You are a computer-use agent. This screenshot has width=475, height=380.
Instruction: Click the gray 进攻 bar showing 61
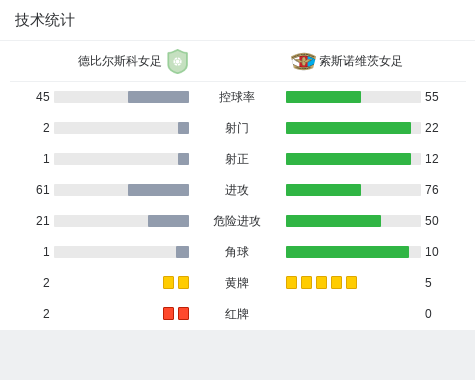click(x=158, y=190)
